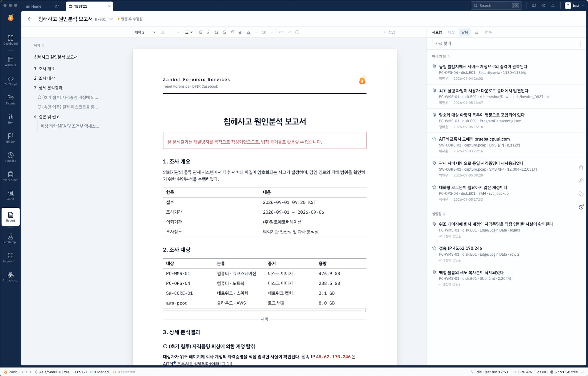Open the text color picker
The width and height of the screenshot is (588, 376).
pos(248,32)
